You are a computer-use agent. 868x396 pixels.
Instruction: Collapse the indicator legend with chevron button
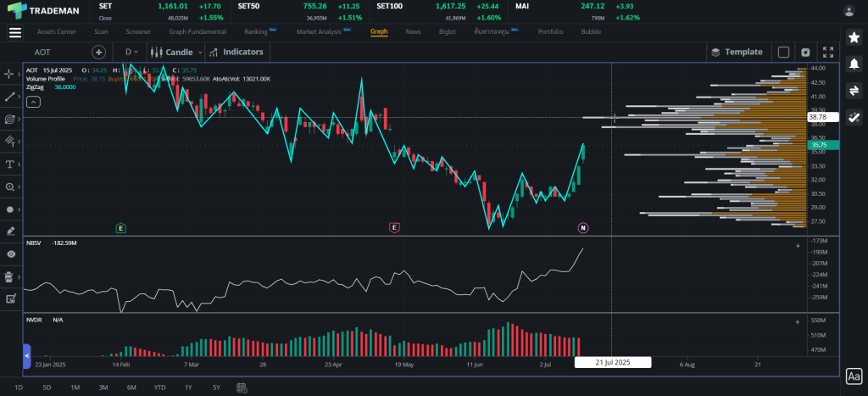pyautogui.click(x=33, y=102)
